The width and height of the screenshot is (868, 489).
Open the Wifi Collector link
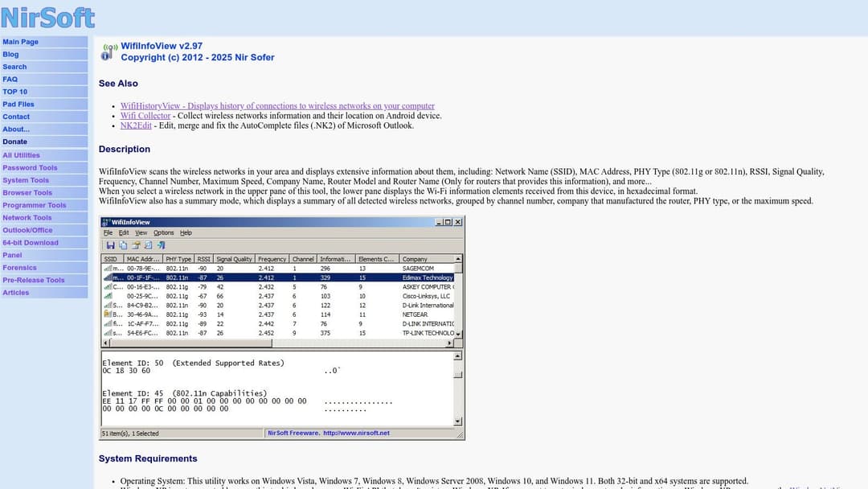coord(145,116)
